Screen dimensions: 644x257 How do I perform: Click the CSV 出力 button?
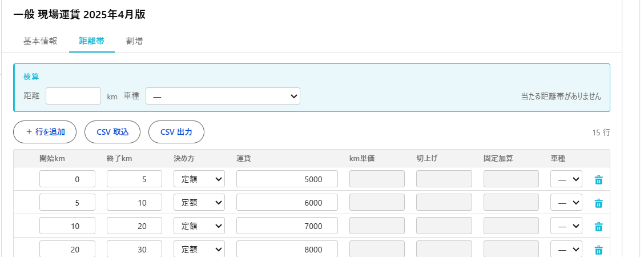pyautogui.click(x=176, y=132)
